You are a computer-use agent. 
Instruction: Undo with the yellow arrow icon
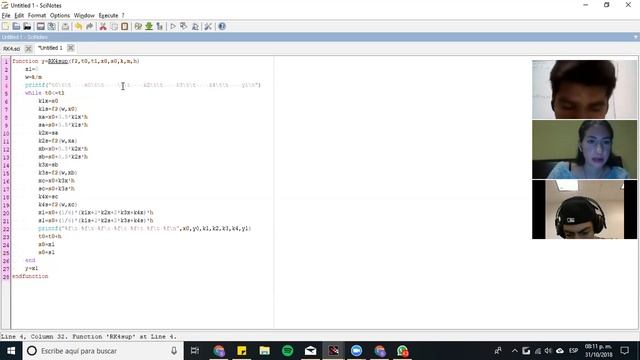pyautogui.click(x=78, y=27)
